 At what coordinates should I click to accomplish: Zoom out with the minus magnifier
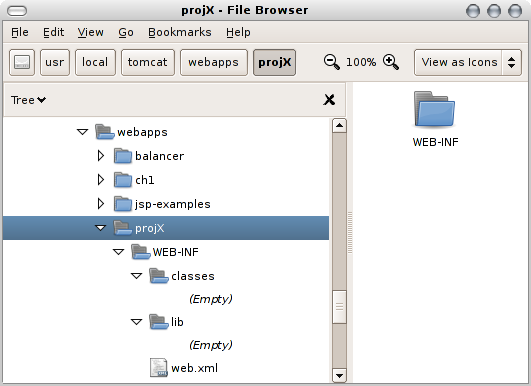click(x=332, y=62)
